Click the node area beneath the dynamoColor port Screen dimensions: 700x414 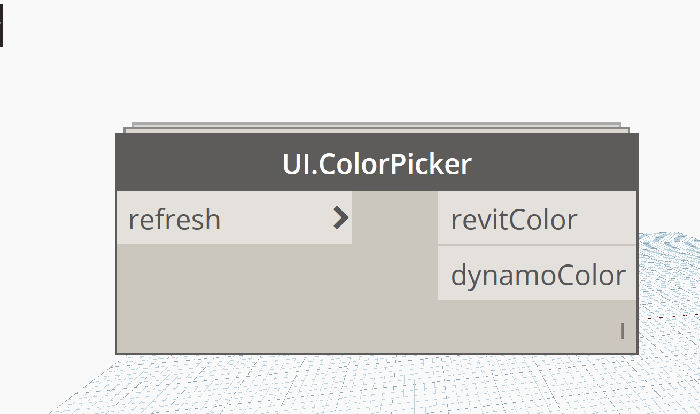point(536,318)
